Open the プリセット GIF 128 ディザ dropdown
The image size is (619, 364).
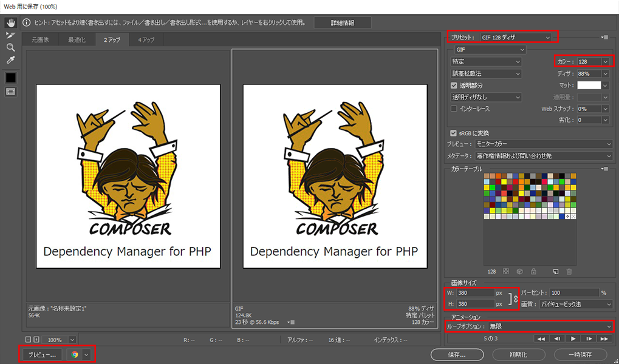coord(516,38)
